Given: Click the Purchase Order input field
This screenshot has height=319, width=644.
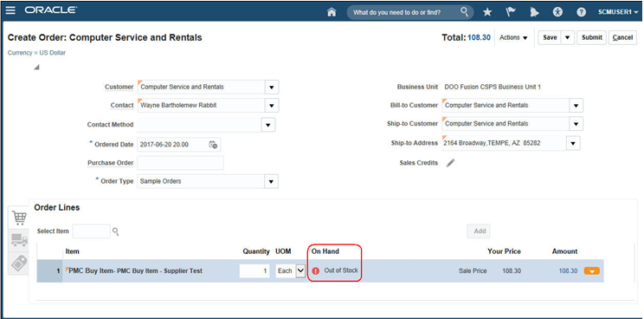Looking at the screenshot, I should [x=180, y=163].
